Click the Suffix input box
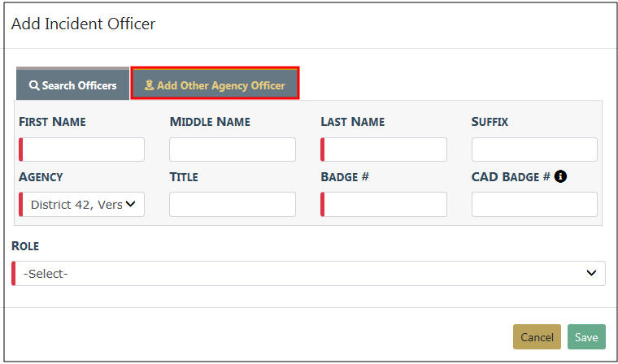618x364 pixels. tap(534, 149)
